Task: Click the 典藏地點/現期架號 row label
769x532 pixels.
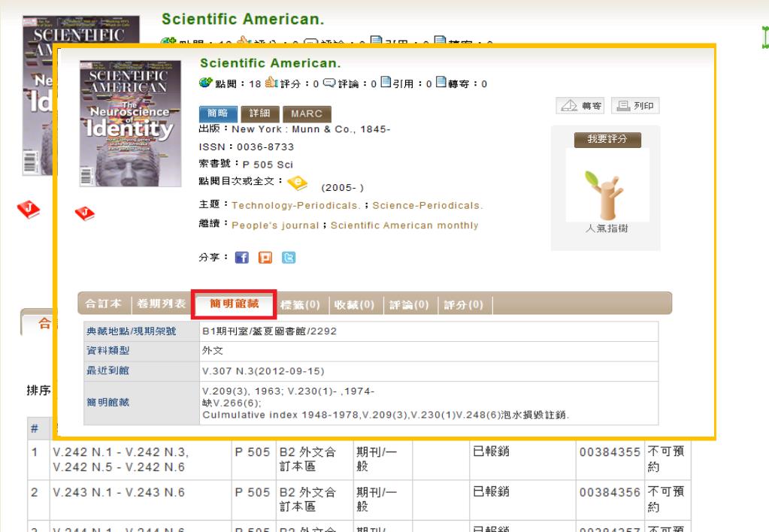Action: click(x=131, y=331)
